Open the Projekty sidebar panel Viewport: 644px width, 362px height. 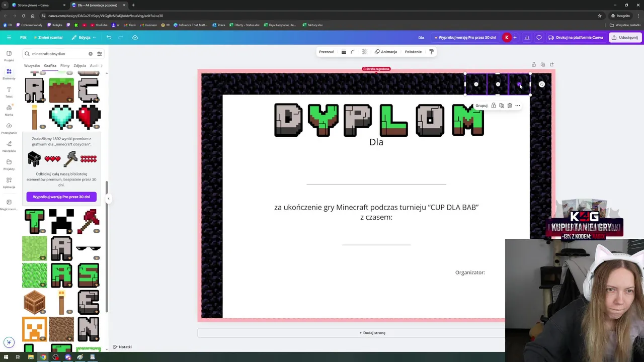[9, 164]
